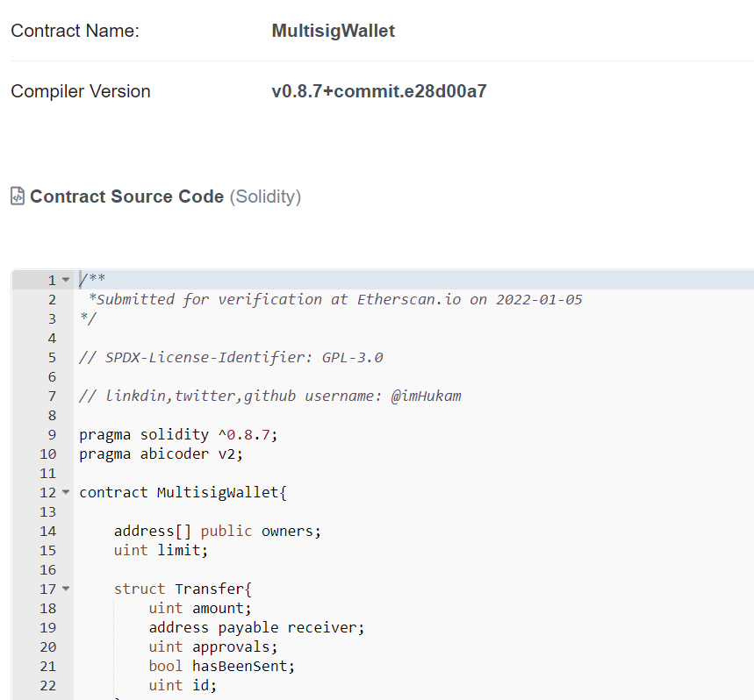Collapse the MultisigWallet contract fold at line 12
This screenshot has width=754, height=700.
pyautogui.click(x=66, y=492)
